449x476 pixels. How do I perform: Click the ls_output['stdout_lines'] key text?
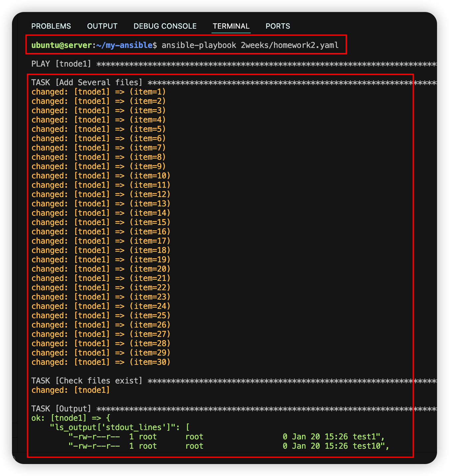[x=115, y=427]
